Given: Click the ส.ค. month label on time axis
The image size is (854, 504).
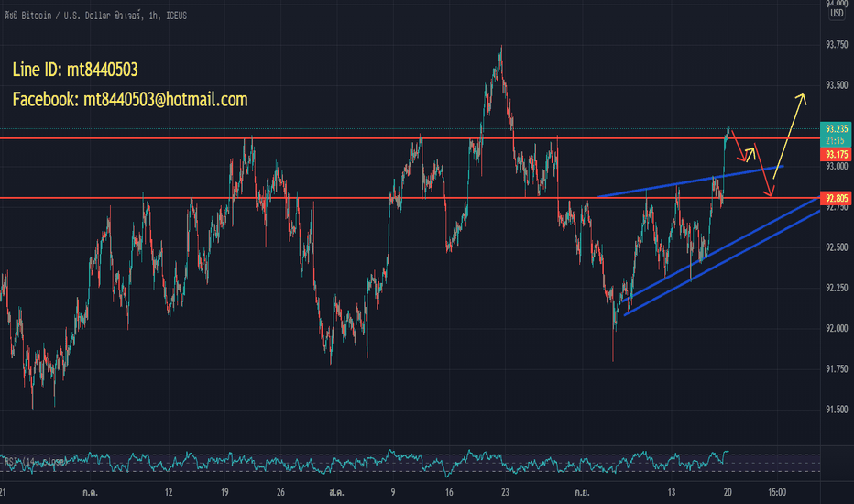Looking at the screenshot, I should coord(336,492).
